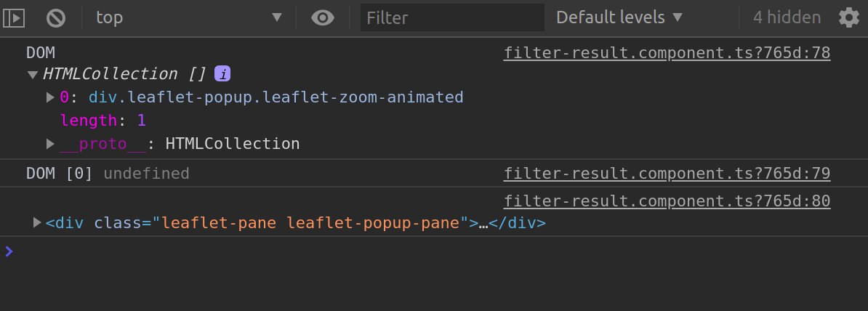Click the purple info badge next to HTMLCollection
This screenshot has width=868, height=311.
222,73
